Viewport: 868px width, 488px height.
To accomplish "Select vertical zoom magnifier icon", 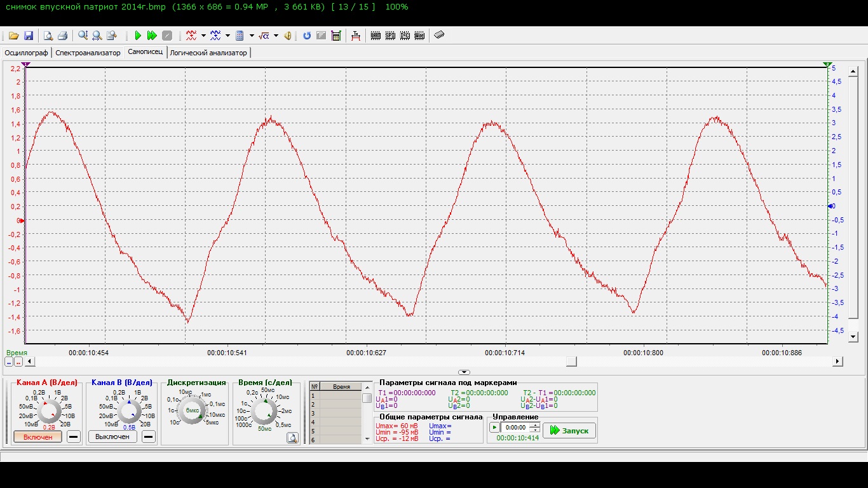I will pyautogui.click(x=83, y=36).
